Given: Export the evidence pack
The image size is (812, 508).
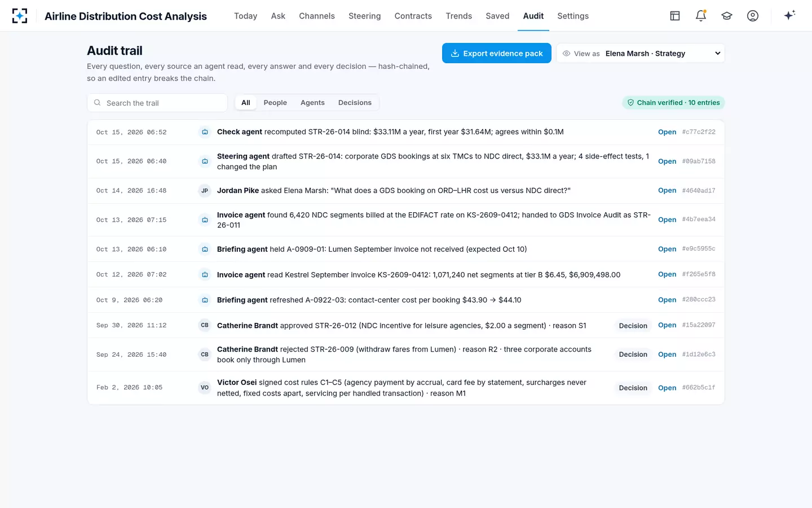Looking at the screenshot, I should [x=497, y=54].
